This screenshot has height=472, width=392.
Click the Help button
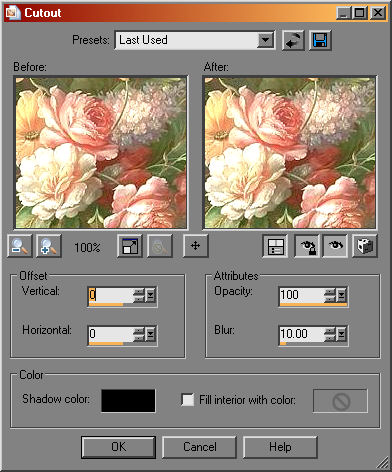(x=280, y=447)
